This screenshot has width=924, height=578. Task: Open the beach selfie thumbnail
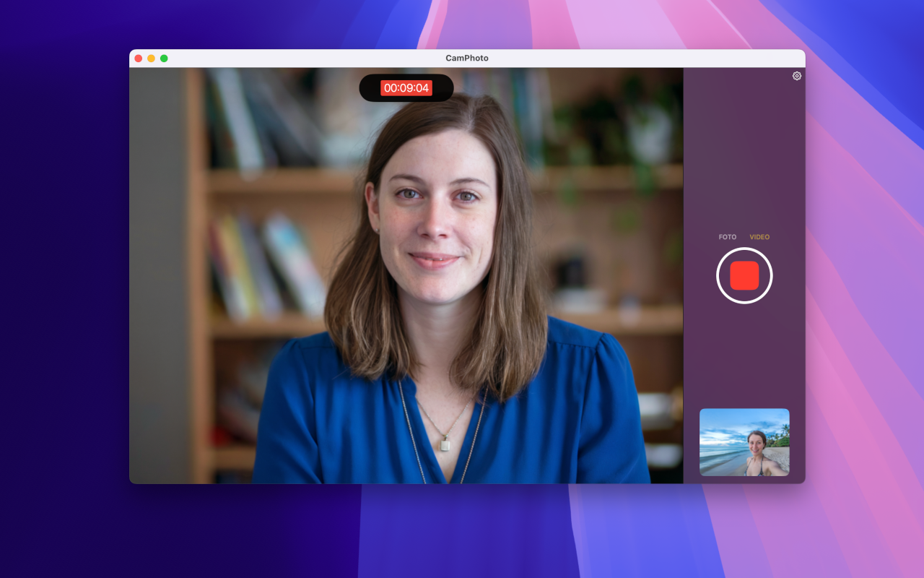tap(744, 442)
